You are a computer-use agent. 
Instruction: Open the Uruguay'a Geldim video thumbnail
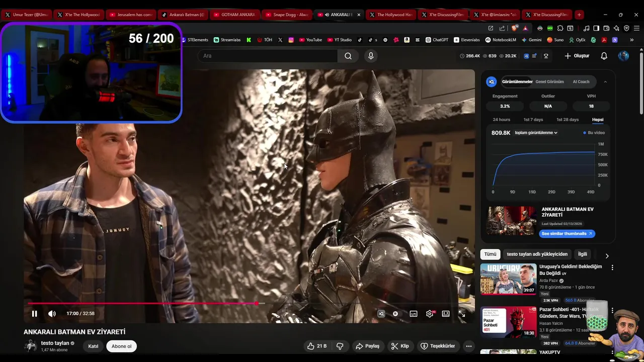coord(508,279)
